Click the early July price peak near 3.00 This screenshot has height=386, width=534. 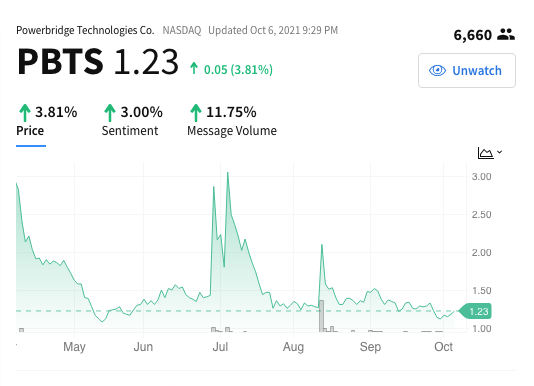pos(227,173)
